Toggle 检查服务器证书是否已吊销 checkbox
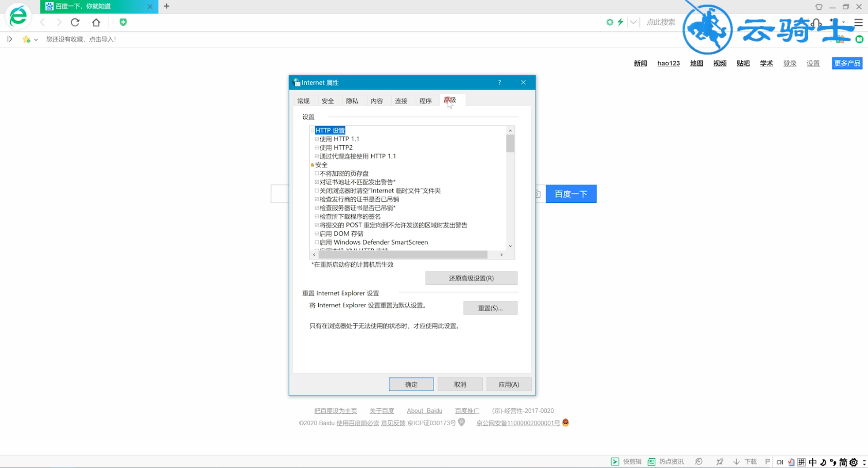This screenshot has width=868, height=468. 317,208
